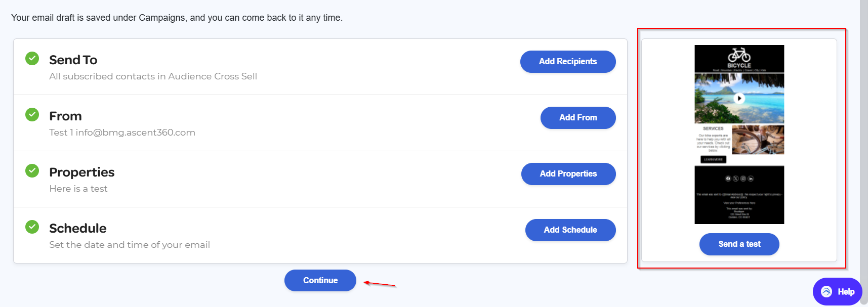
Task: Click Add Schedule button
Action: pos(570,230)
